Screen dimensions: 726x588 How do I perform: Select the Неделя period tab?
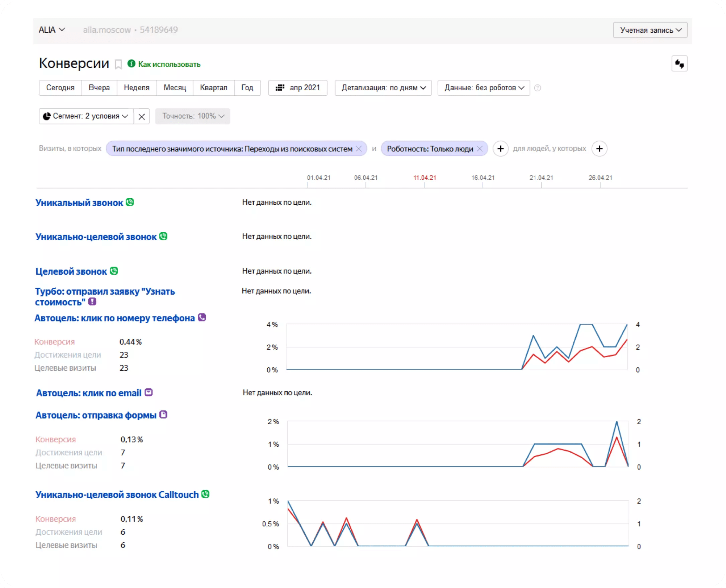137,88
